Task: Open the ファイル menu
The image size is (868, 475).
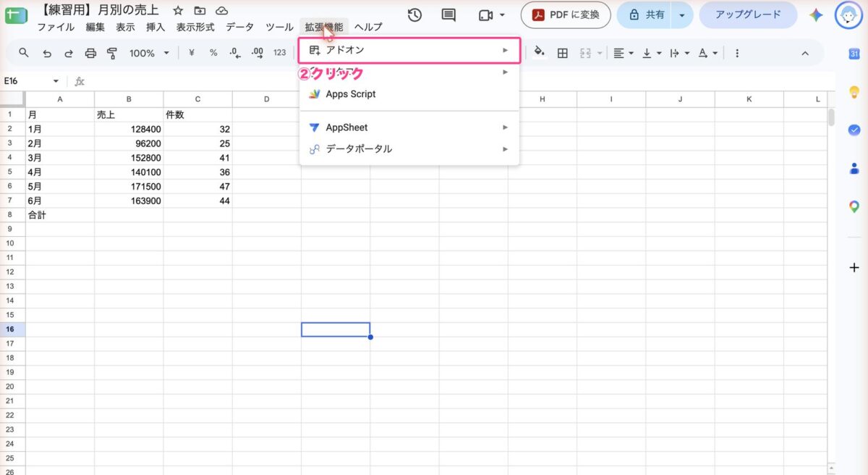Action: tap(56, 27)
